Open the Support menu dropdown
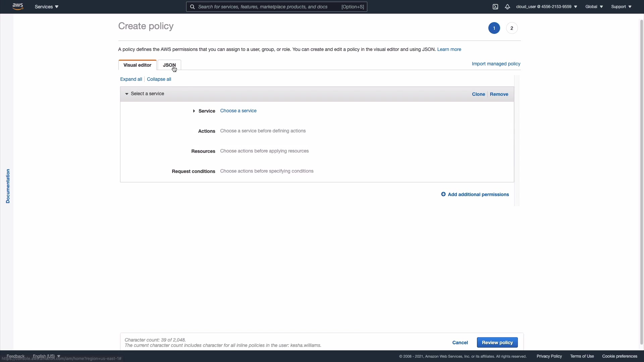Image resolution: width=644 pixels, height=362 pixels. point(621,7)
